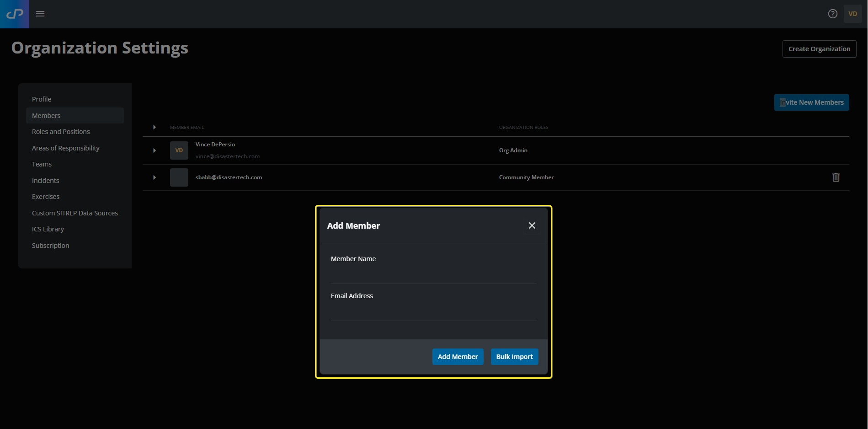The width and height of the screenshot is (868, 429).
Task: Click the Disaster Tech logo icon
Action: click(15, 14)
